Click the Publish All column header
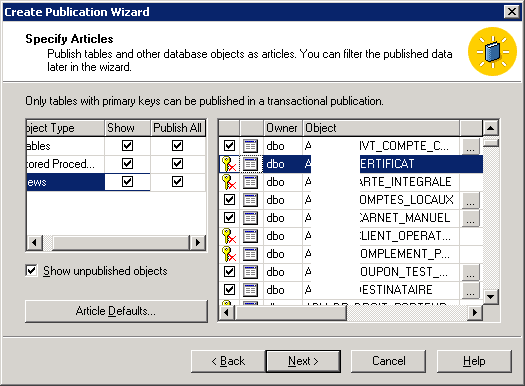Viewport: 525px width, 386px height. point(178,128)
